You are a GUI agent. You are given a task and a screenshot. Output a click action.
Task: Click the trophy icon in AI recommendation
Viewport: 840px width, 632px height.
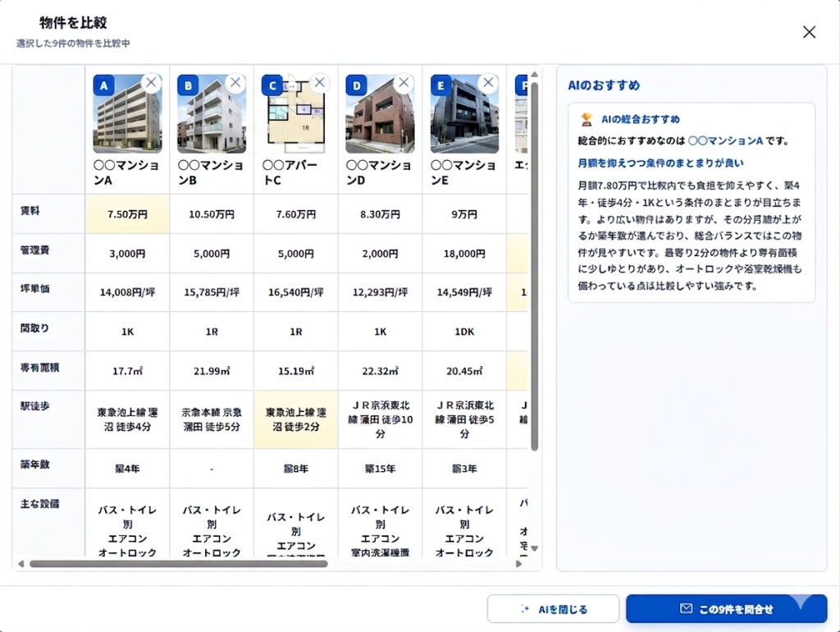pos(587,119)
